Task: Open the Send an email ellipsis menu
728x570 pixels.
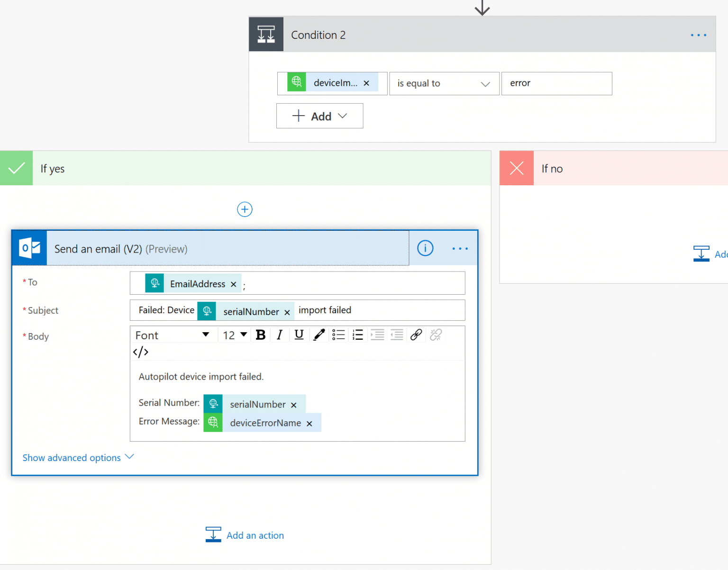Action: pos(459,248)
